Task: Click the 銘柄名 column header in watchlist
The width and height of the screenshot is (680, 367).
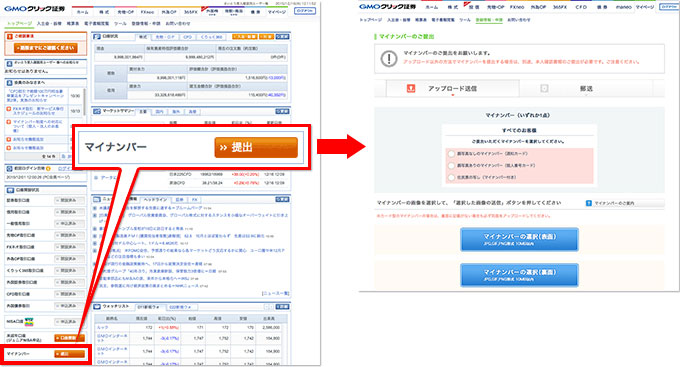Action: coord(112,318)
